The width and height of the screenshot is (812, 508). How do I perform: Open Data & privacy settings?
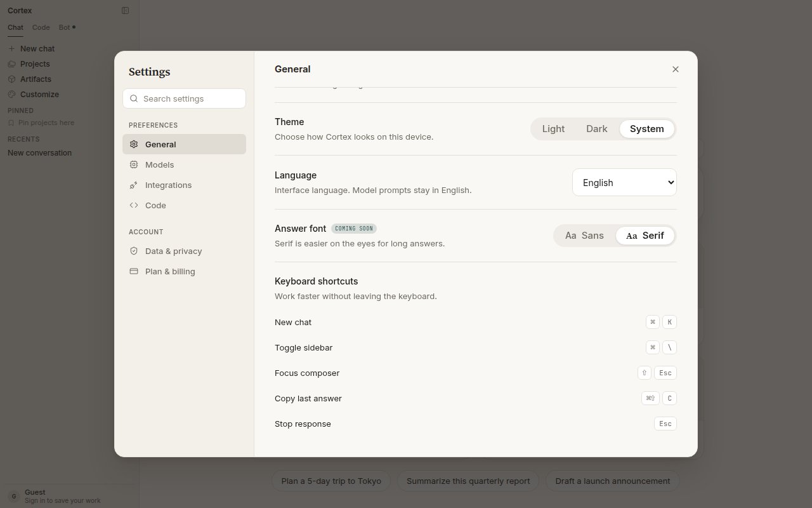(184, 251)
